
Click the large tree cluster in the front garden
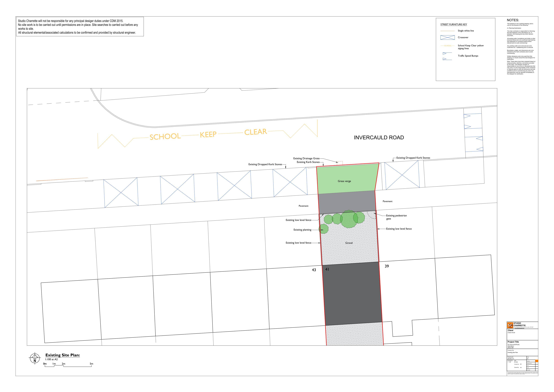[349, 219]
